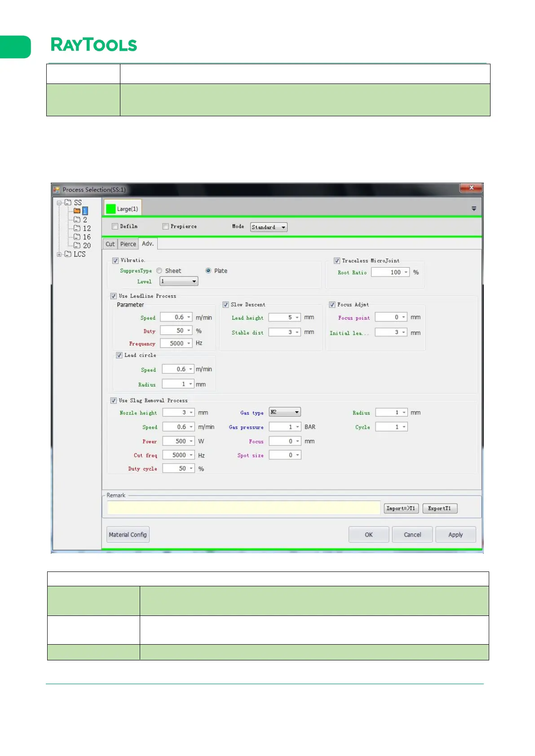Close the Process Selection dialog
Viewport: 535px width, 756px height.
471,188
